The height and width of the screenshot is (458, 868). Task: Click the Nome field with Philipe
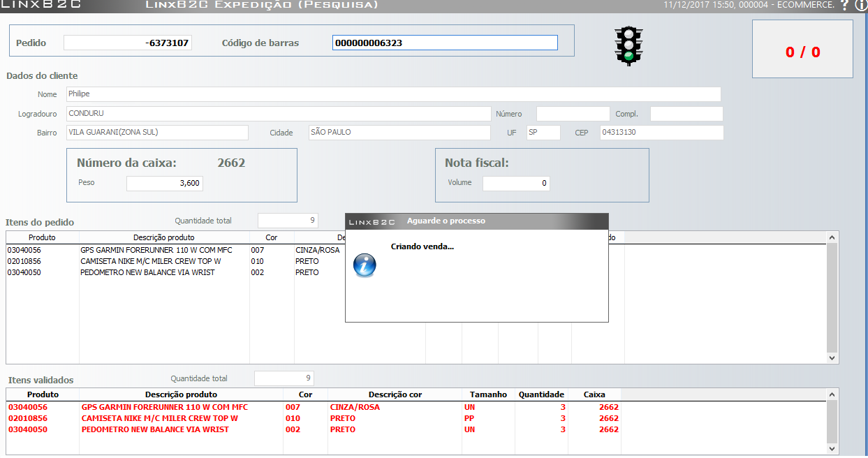[x=393, y=94]
